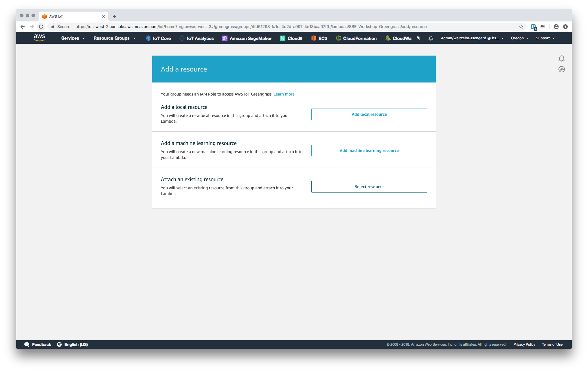Screen dimensions: 588x372
Task: Open the Admin account dropdown
Action: tap(472, 38)
